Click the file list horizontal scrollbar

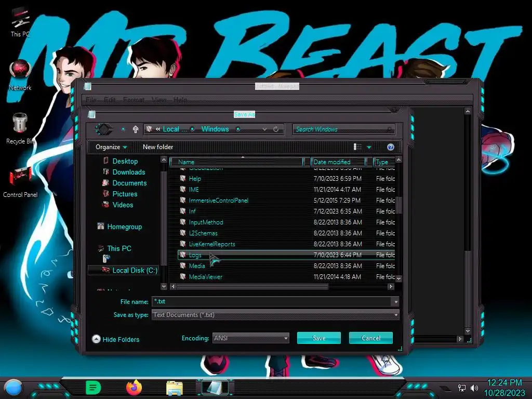[253, 287]
